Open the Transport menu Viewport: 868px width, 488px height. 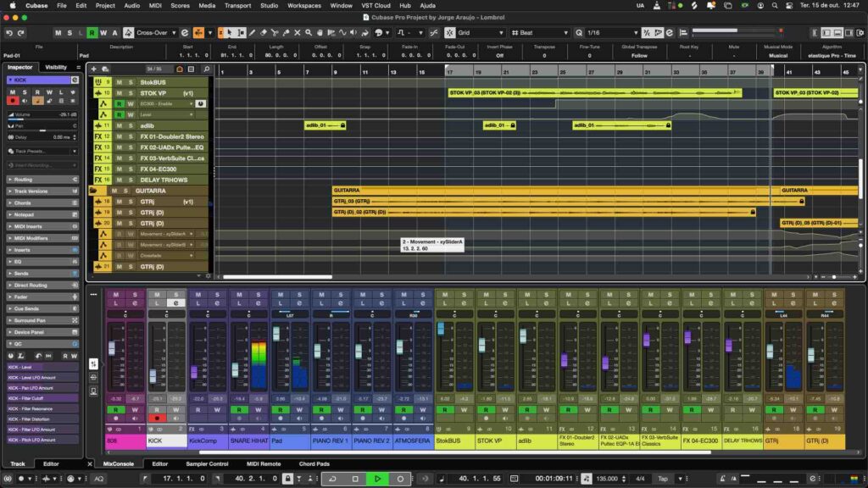237,6
